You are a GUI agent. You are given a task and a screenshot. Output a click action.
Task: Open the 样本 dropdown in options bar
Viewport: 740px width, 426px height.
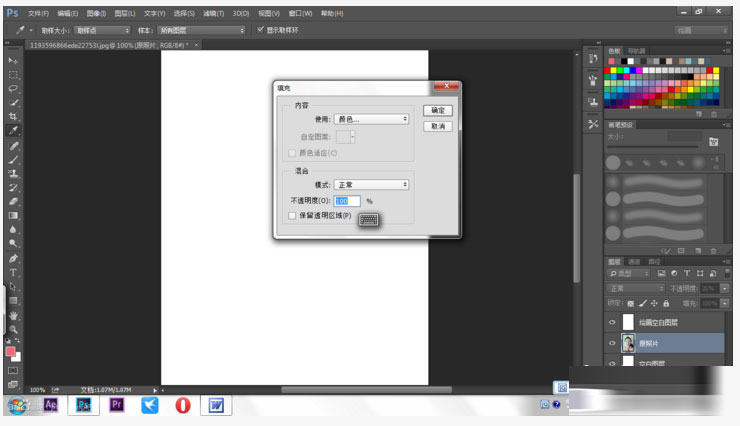pos(202,30)
